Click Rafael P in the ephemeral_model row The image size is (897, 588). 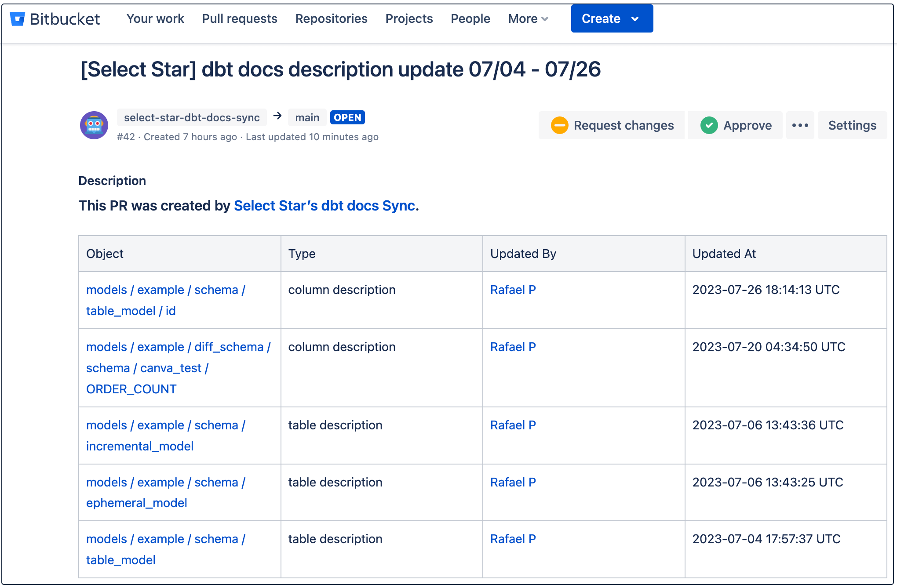(x=513, y=483)
